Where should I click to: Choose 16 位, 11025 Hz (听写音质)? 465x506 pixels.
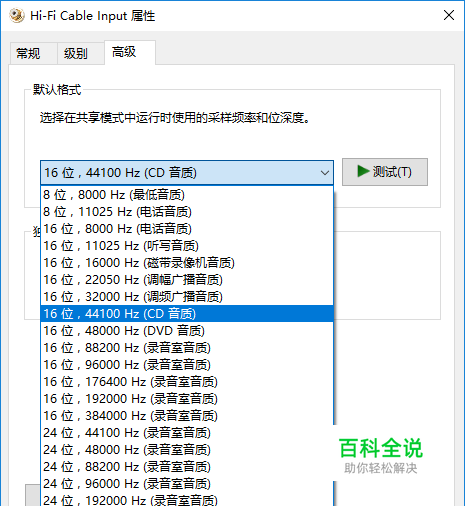[x=187, y=246]
